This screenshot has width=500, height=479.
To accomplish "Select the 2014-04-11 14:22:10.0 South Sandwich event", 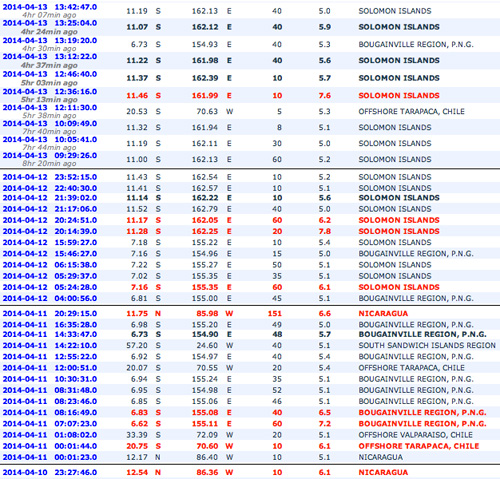I will [50, 346].
